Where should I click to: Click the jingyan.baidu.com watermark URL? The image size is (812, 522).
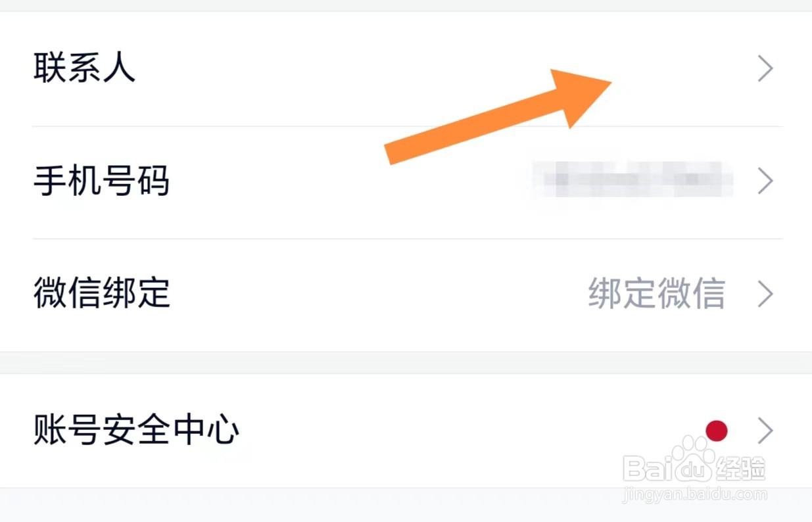point(696,494)
